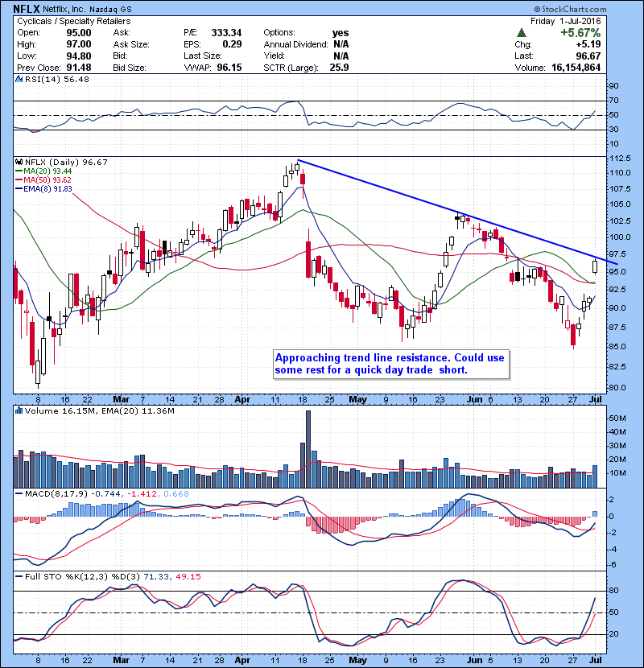Click the High value 97.00
This screenshot has width=644, height=668.
pos(79,44)
